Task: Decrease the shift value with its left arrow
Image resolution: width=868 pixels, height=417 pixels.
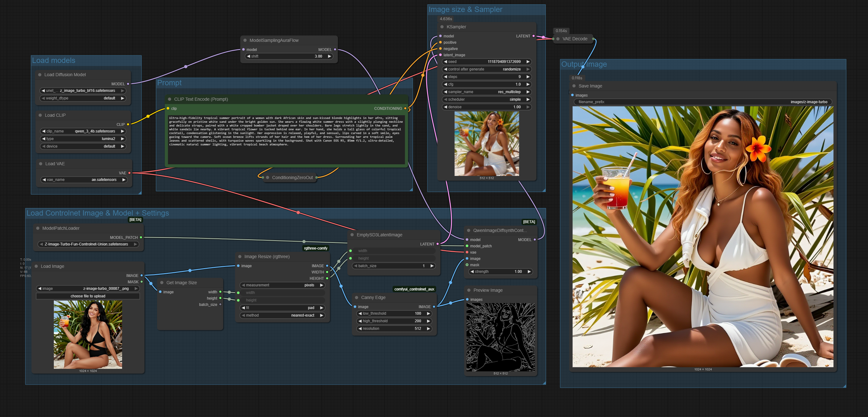Action: pyautogui.click(x=249, y=56)
